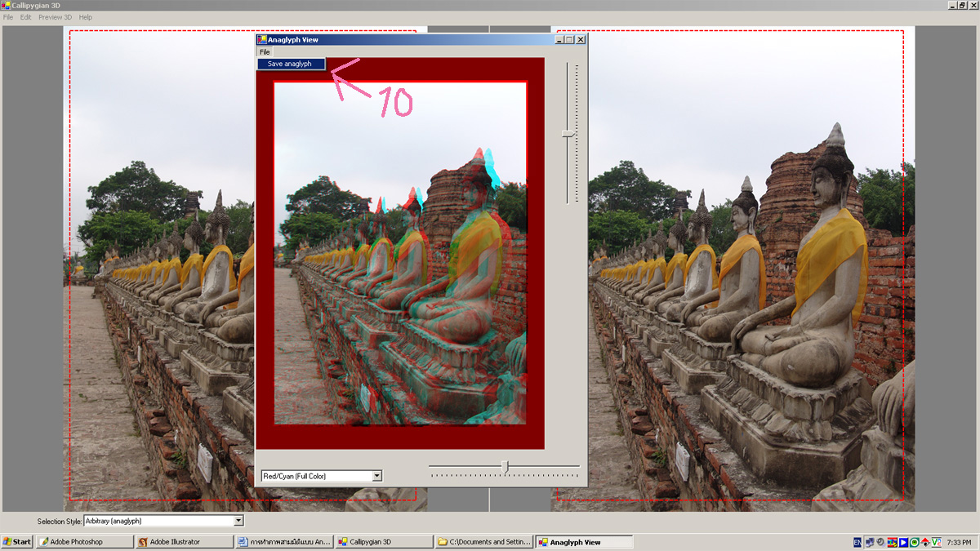The height and width of the screenshot is (551, 980).
Task: Switch to Adobe Illustrator taskbar button
Action: click(184, 542)
